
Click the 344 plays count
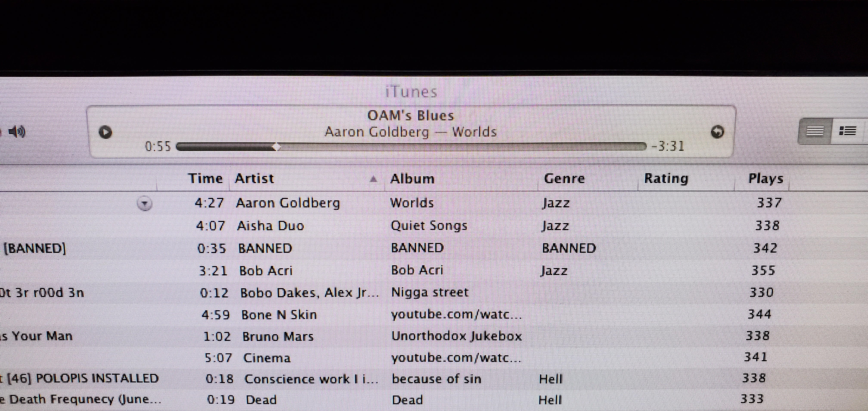759,314
